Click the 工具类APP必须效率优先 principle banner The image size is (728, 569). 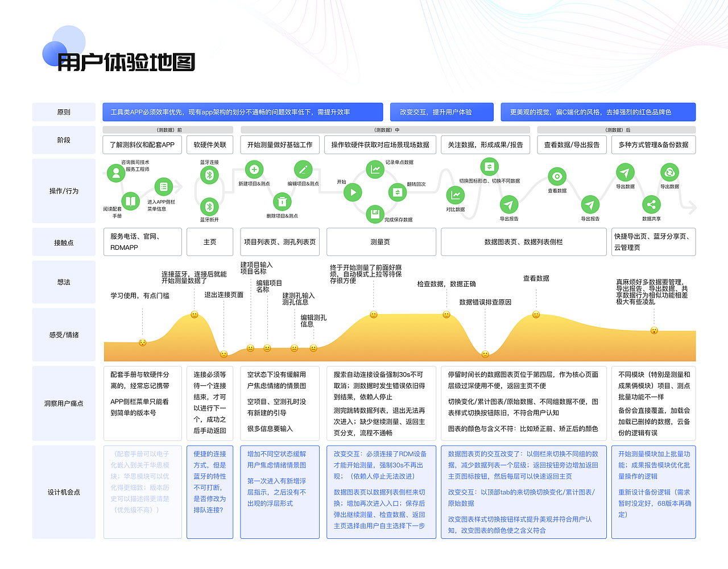click(243, 112)
